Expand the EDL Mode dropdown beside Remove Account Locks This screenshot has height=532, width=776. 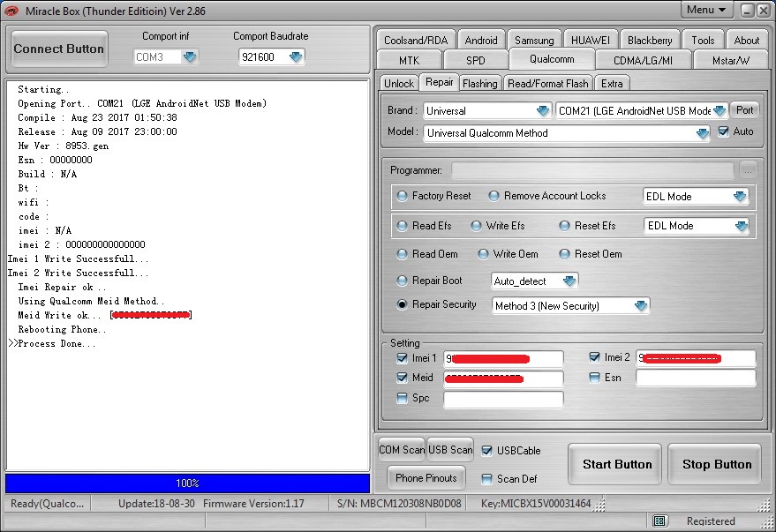coord(740,196)
